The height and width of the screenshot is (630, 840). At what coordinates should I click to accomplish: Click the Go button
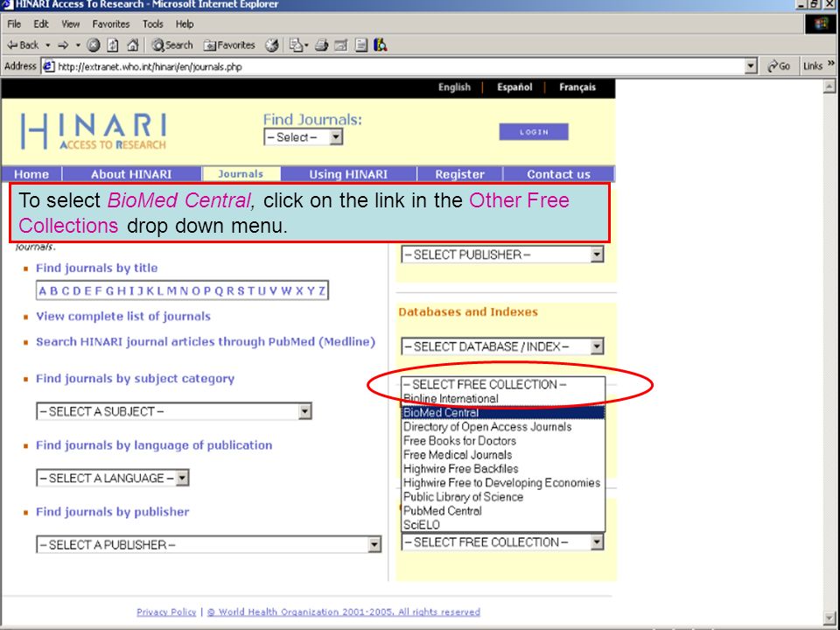(779, 66)
